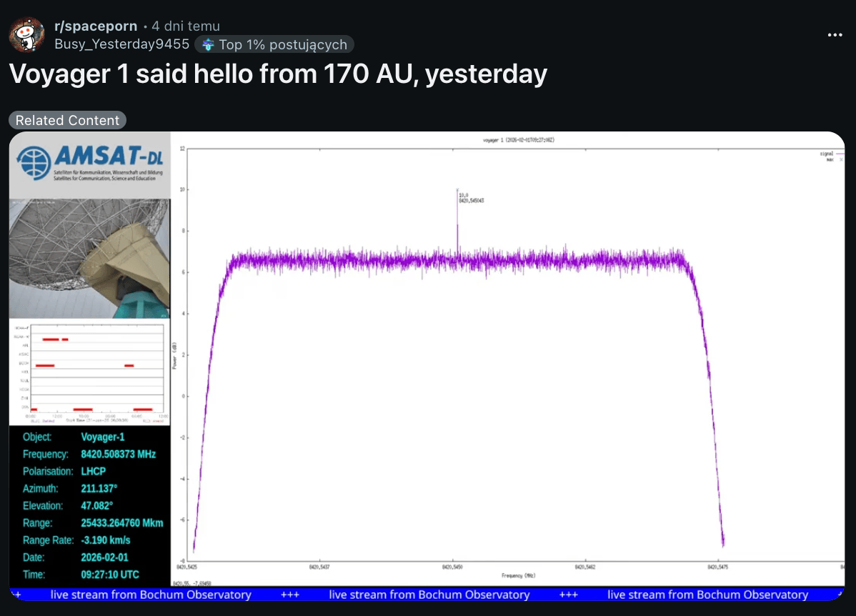Click the Top 1% postujących badge icon
Screen dimensions: 856x616
(x=208, y=45)
